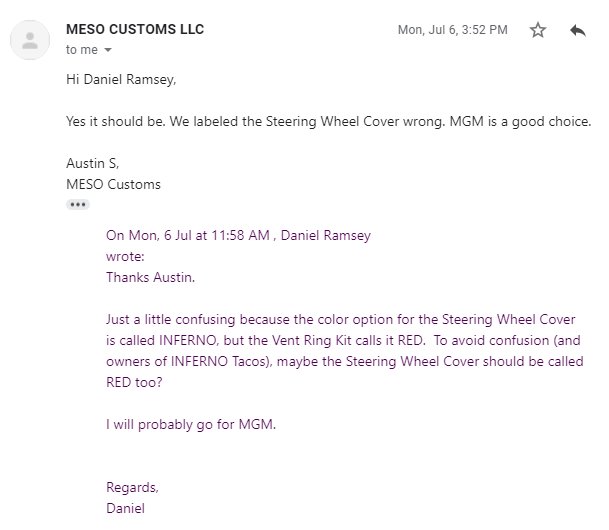Star this email from MESO CUSTOMS
Image resolution: width=609 pixels, height=530 pixels.
[538, 30]
